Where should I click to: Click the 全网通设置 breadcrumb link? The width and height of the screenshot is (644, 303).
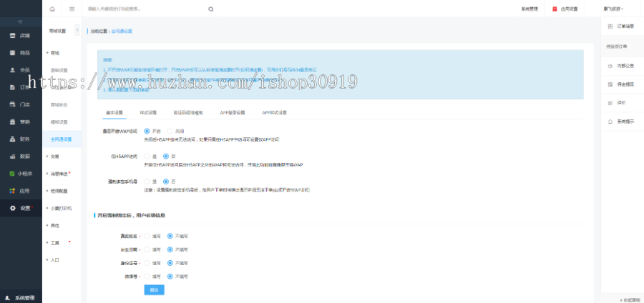tap(122, 31)
